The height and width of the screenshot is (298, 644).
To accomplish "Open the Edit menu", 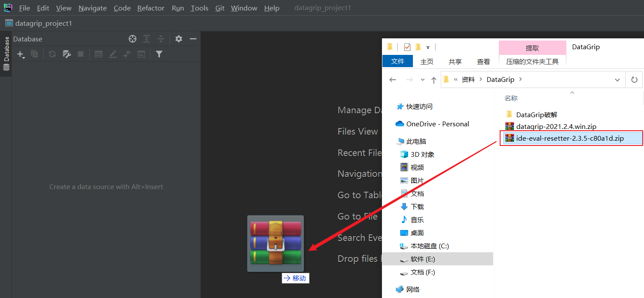I will pyautogui.click(x=43, y=8).
